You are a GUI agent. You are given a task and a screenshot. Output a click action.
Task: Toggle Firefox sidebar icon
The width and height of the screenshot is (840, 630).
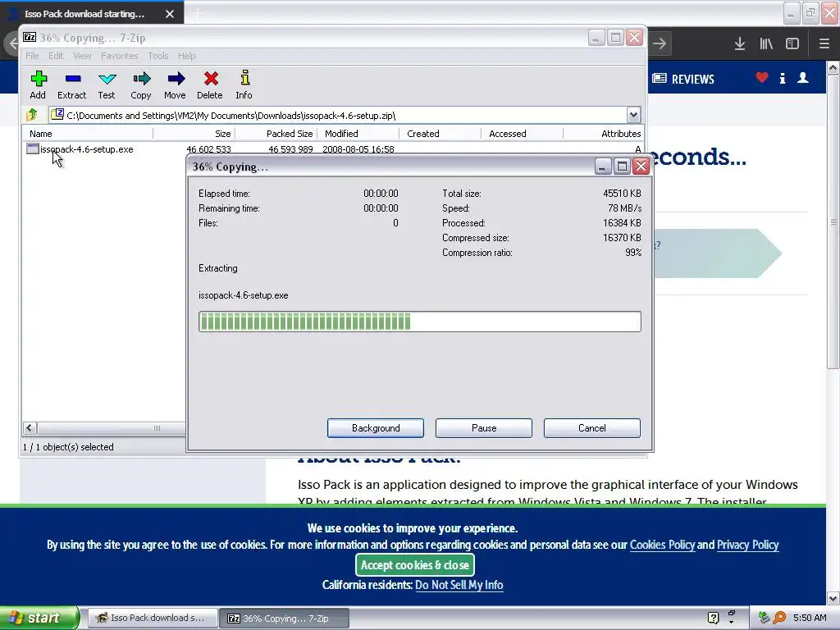[x=792, y=44]
